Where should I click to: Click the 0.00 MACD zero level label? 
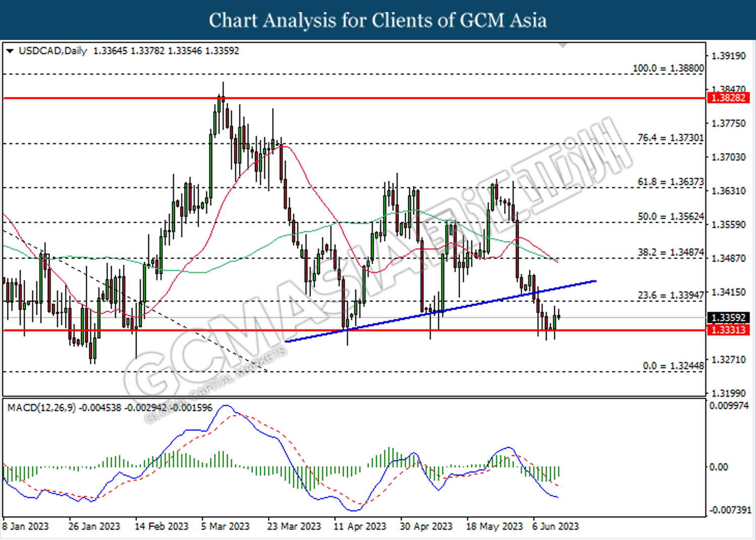(719, 467)
